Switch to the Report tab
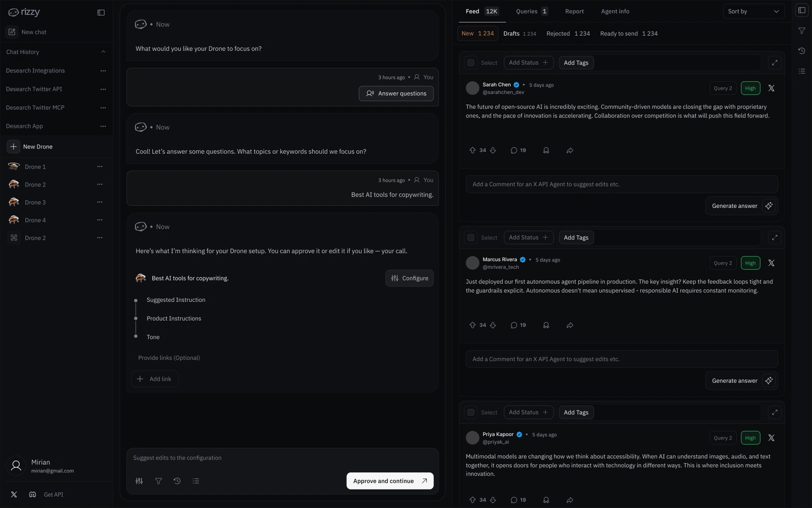812x508 pixels. click(574, 11)
